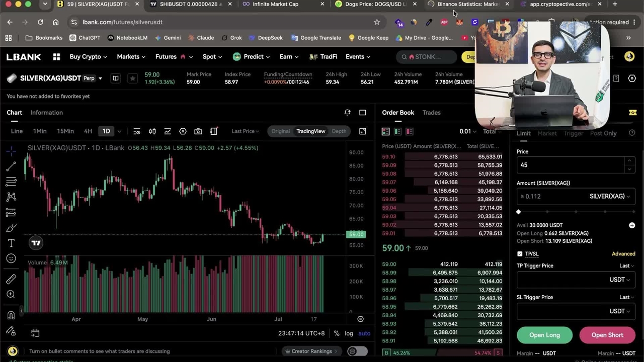Open chart settings hexagon icon
644x362 pixels.
point(183,131)
